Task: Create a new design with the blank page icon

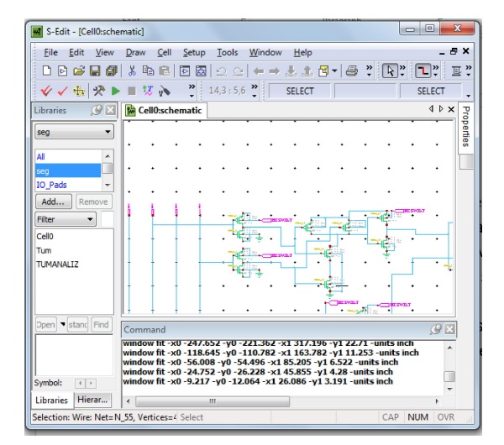Action: pos(47,71)
